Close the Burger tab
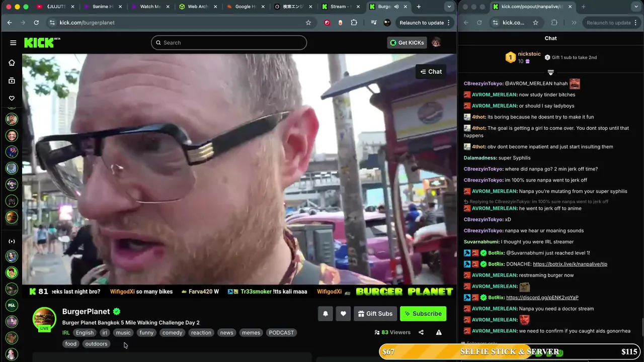The width and height of the screenshot is (644, 362). coord(405,7)
